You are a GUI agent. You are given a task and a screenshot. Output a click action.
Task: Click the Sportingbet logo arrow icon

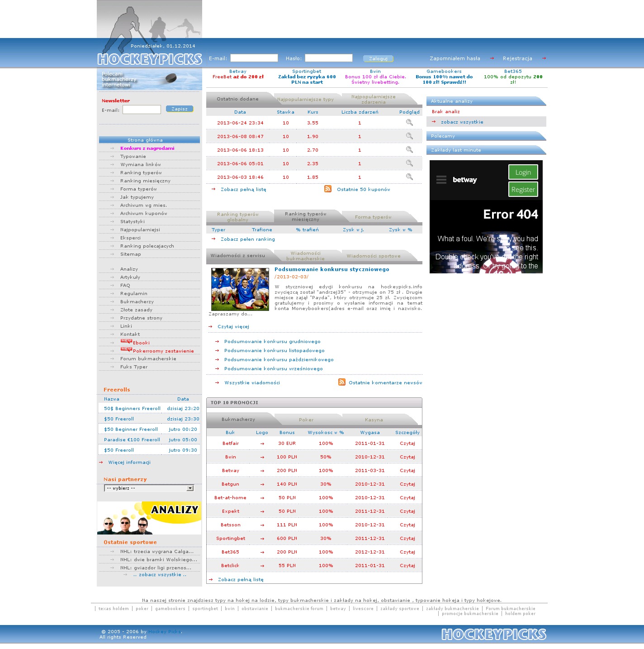[262, 539]
